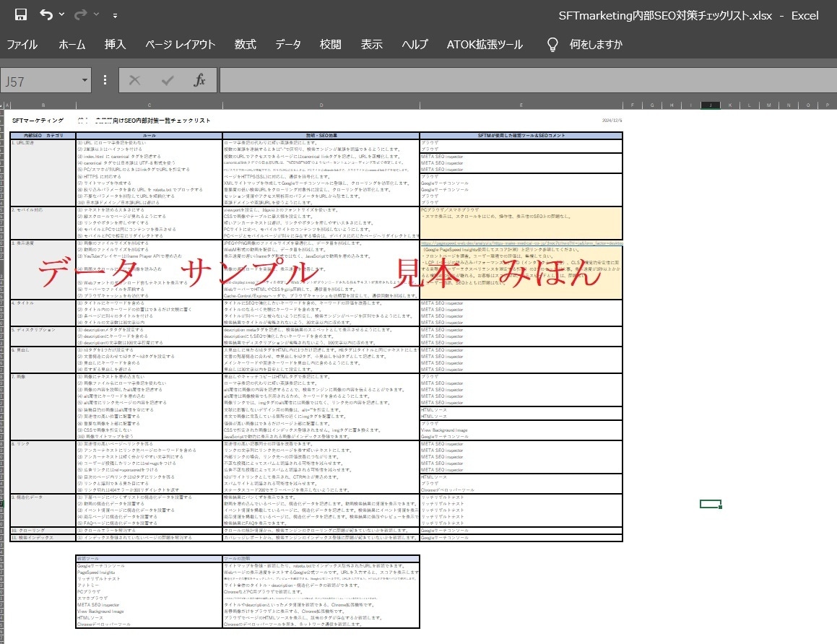Open Insert Function with fx icon

click(199, 81)
